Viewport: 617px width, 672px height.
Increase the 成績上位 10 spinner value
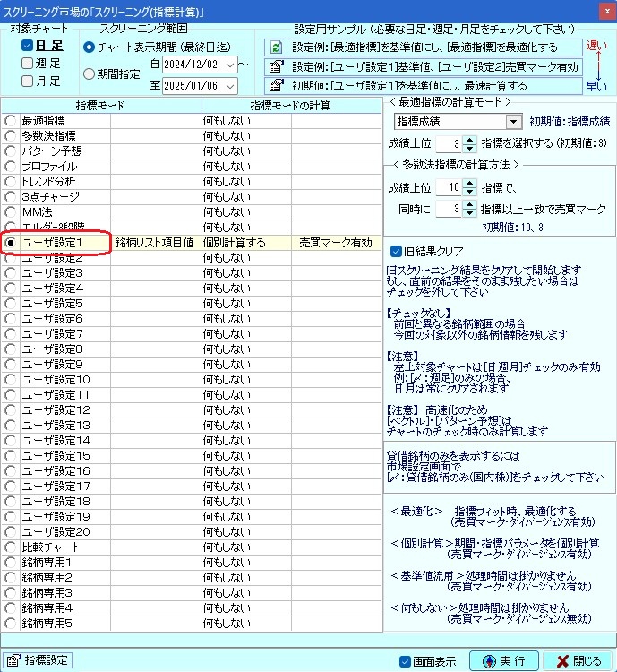471,184
